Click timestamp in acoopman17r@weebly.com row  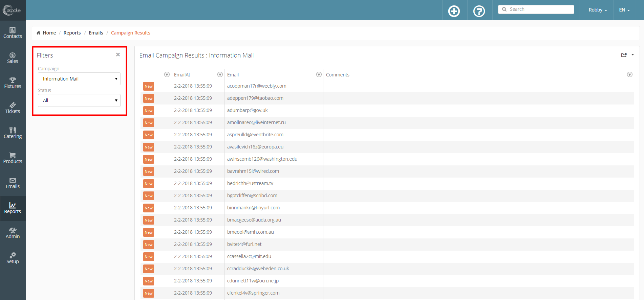(x=193, y=86)
